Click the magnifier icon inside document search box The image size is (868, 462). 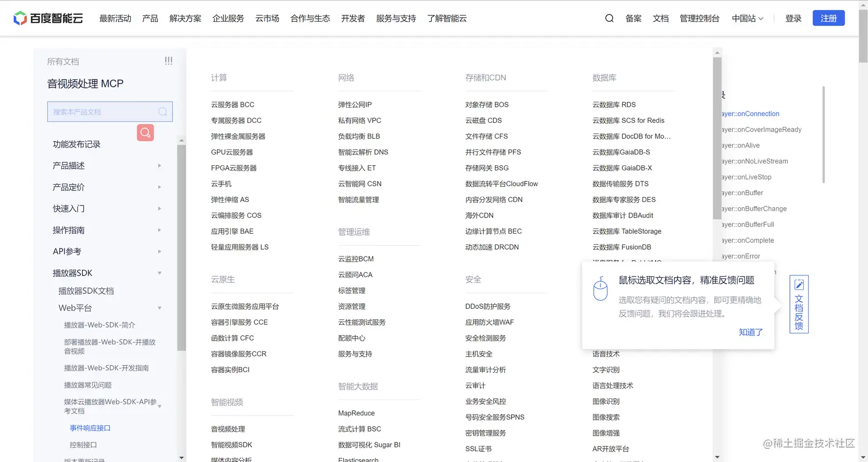coord(162,112)
